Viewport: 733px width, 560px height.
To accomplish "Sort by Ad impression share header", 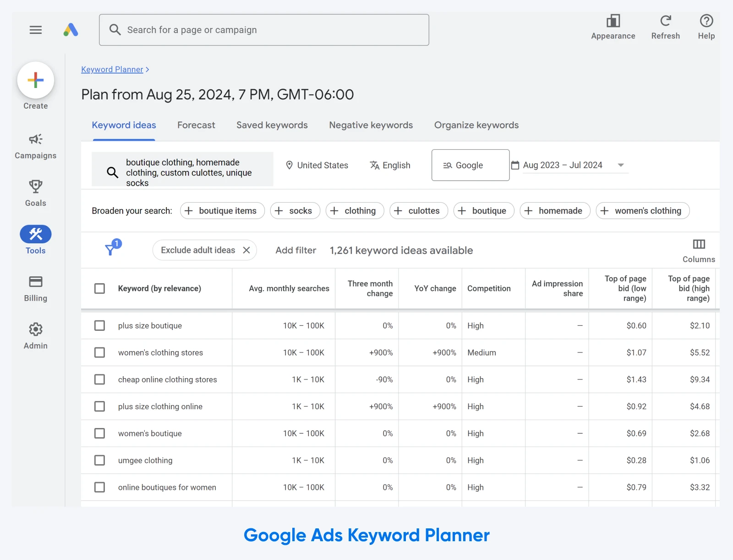I will click(558, 288).
